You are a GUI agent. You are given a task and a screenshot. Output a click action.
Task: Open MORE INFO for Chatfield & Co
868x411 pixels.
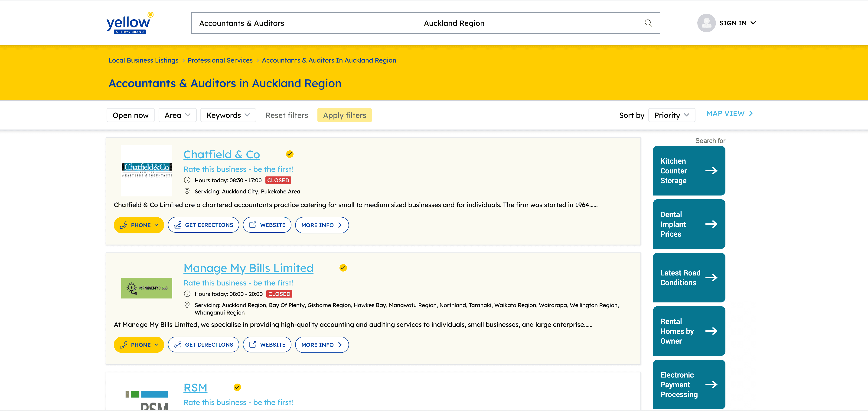322,225
